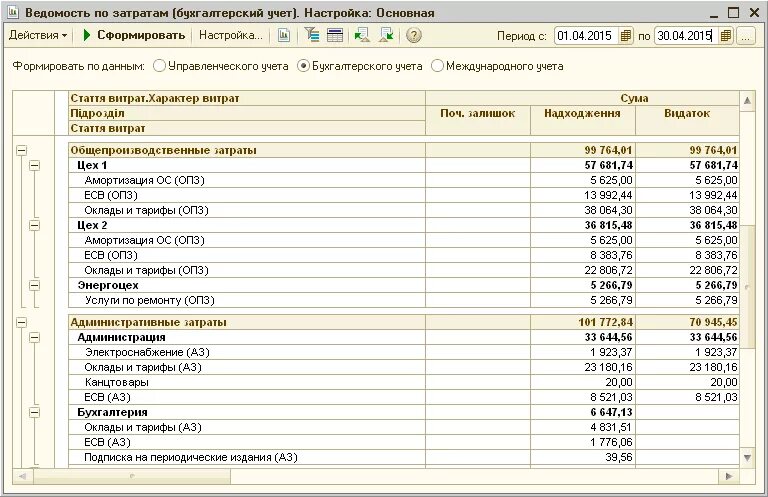Click the Сформировать button
This screenshot has height=497, width=768.
pyautogui.click(x=134, y=35)
